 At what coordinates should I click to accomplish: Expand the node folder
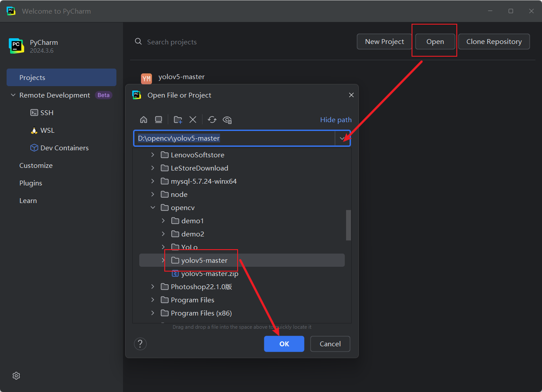coord(152,194)
